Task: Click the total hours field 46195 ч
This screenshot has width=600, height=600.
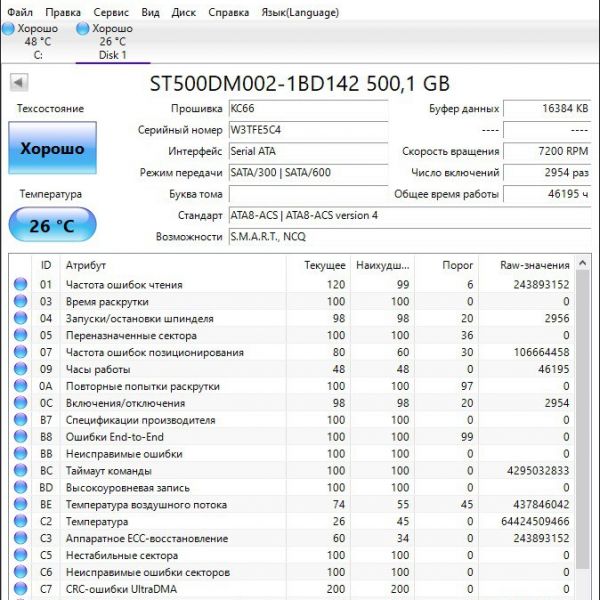Action: click(x=547, y=194)
